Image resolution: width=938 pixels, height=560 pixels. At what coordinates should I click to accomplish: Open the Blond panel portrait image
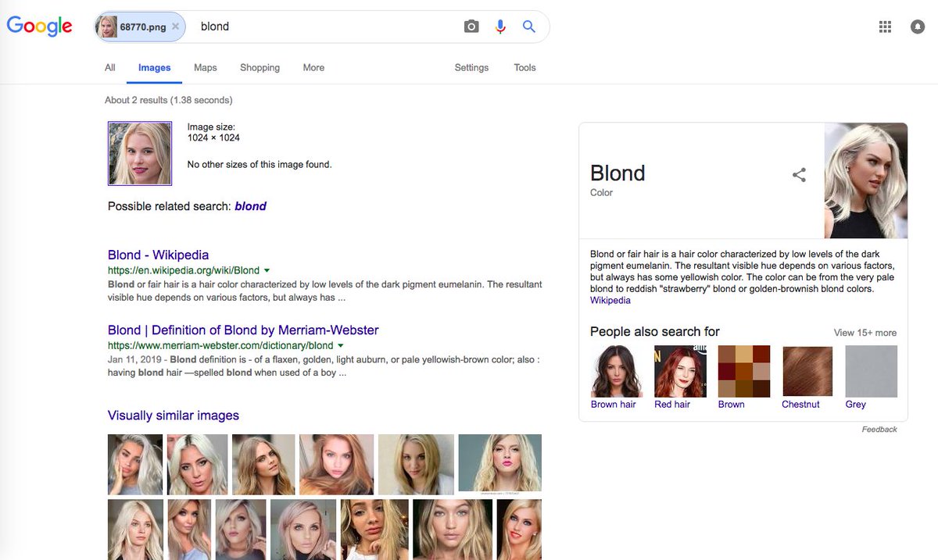tap(866, 180)
